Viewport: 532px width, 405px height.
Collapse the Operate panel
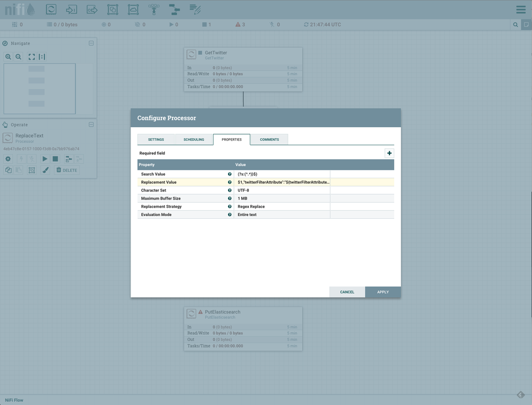pos(91,125)
